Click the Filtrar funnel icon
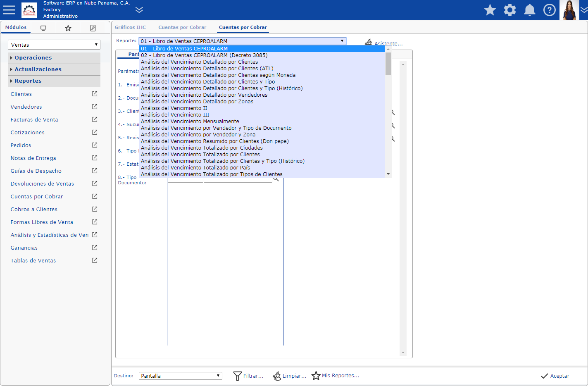This screenshot has height=386, width=588. point(237,376)
